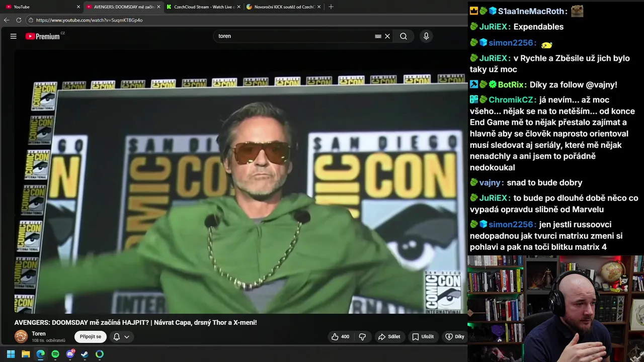Click S1aa1neMacRoth's emote in chat

click(x=577, y=11)
